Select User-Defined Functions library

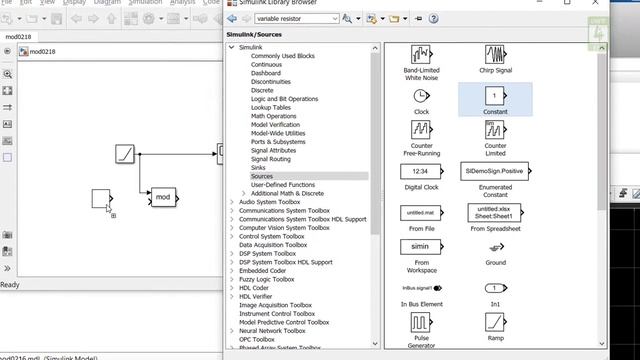tap(282, 185)
